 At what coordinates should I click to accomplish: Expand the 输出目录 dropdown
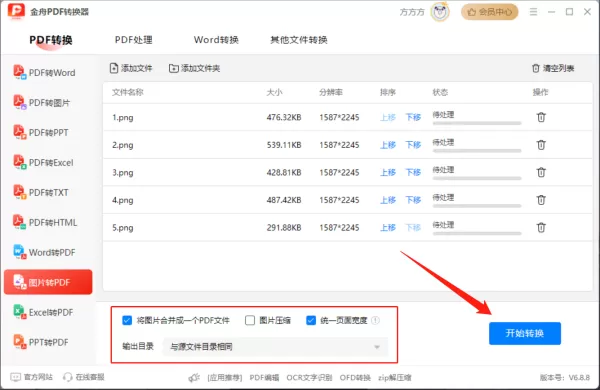[275, 347]
